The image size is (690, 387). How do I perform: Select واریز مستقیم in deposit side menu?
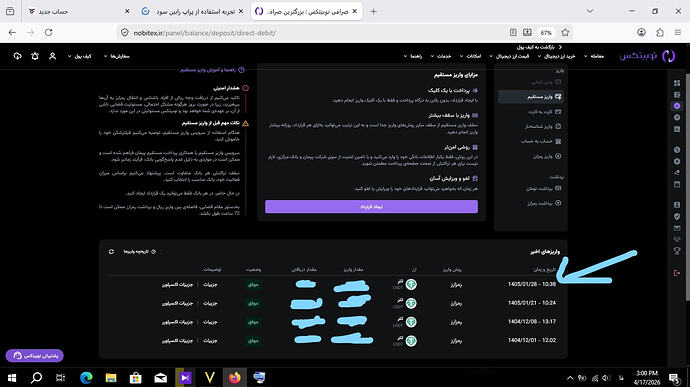tap(530, 96)
